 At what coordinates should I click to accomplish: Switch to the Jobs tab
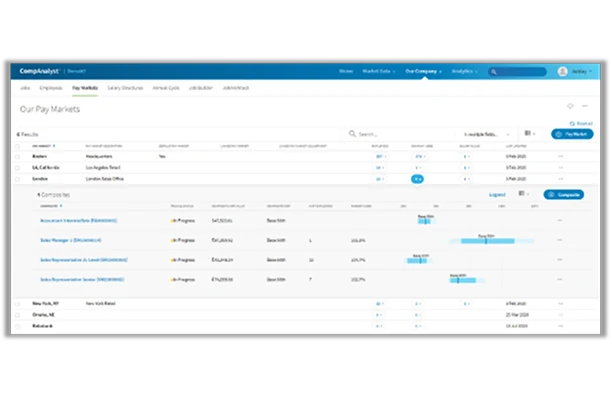(25, 88)
